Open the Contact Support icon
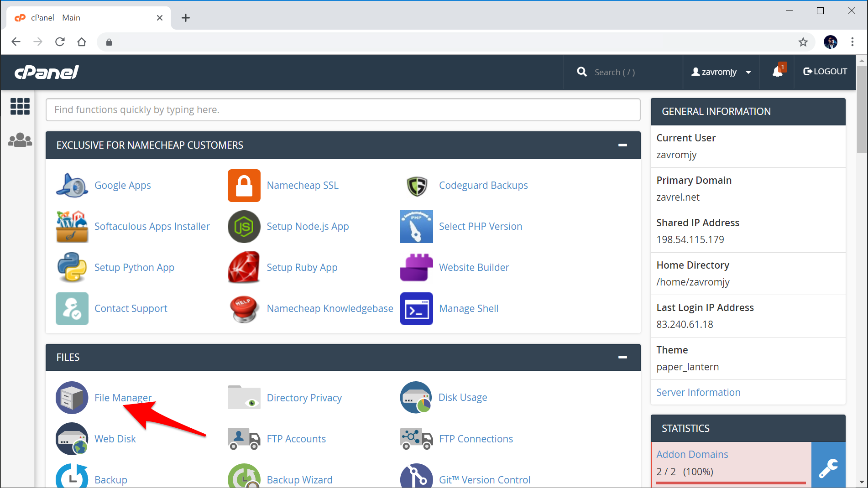The height and width of the screenshot is (488, 868). click(72, 309)
